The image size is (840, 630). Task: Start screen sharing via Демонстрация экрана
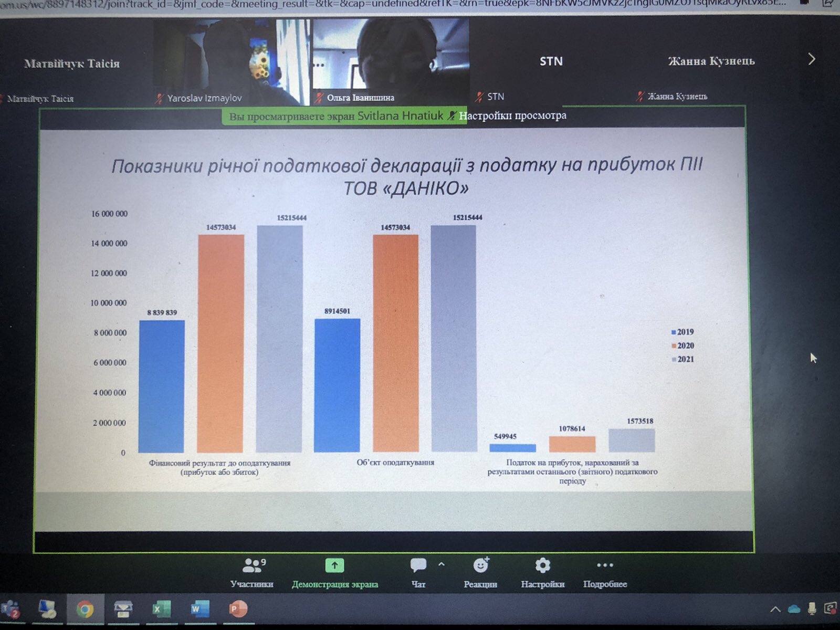334,572
